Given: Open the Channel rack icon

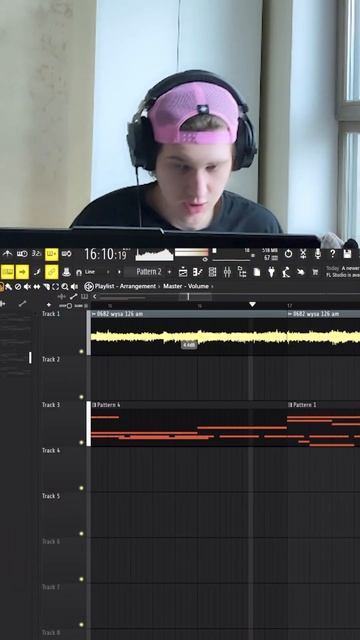Looking at the screenshot, I should click(212, 272).
